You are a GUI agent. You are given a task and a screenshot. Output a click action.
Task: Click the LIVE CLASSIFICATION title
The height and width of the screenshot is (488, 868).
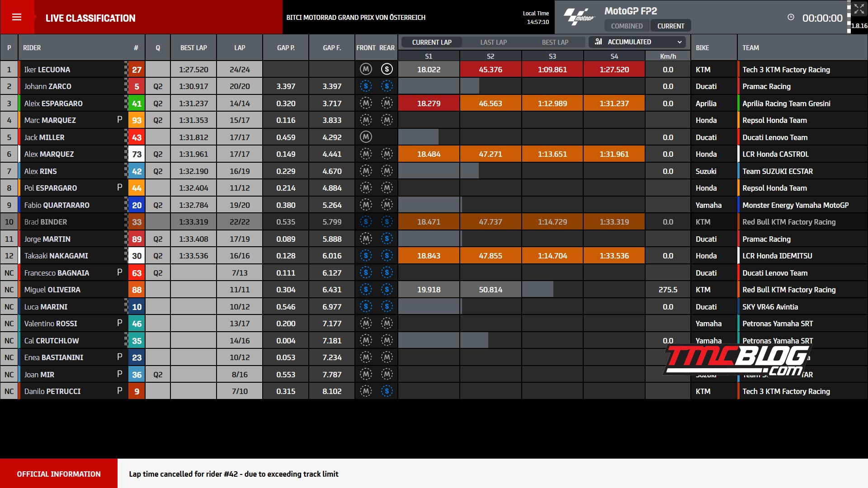click(90, 18)
